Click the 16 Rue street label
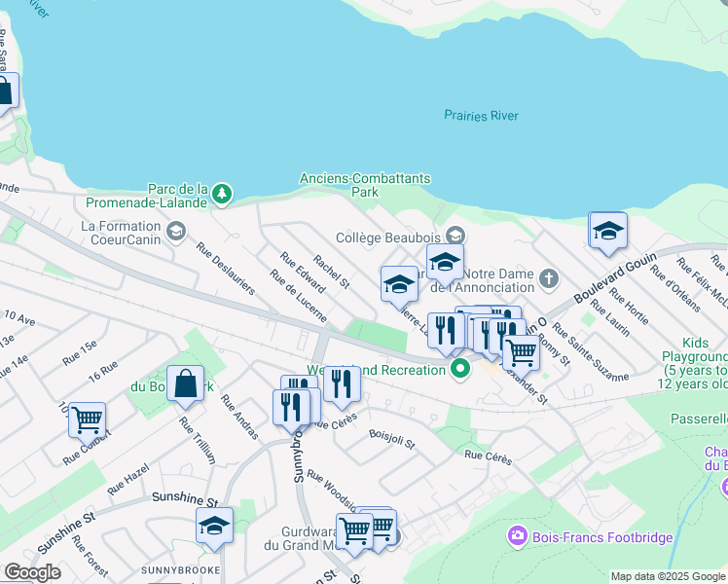 pyautogui.click(x=103, y=372)
